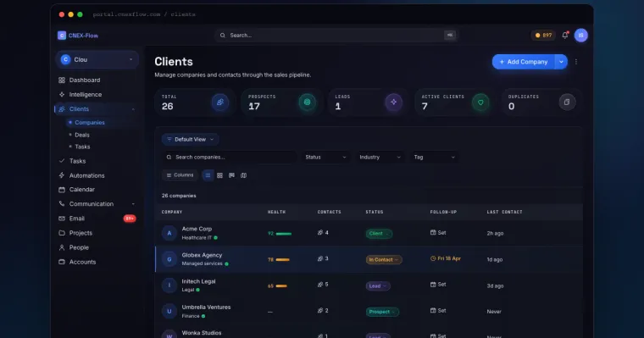Set follow-up for Initech Legal
The height and width of the screenshot is (338, 644).
coord(438,284)
